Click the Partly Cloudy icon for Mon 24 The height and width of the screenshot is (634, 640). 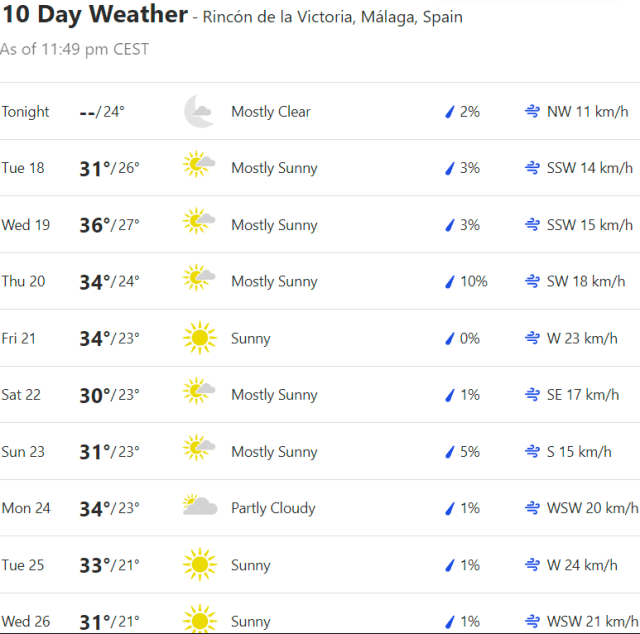(200, 508)
